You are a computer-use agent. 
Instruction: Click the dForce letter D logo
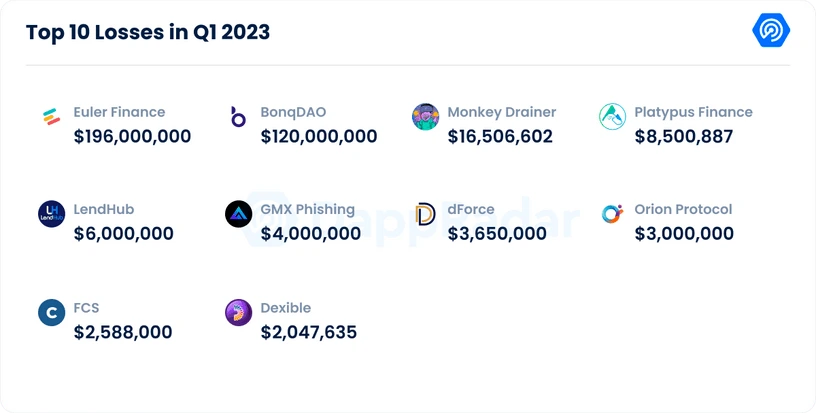click(425, 214)
